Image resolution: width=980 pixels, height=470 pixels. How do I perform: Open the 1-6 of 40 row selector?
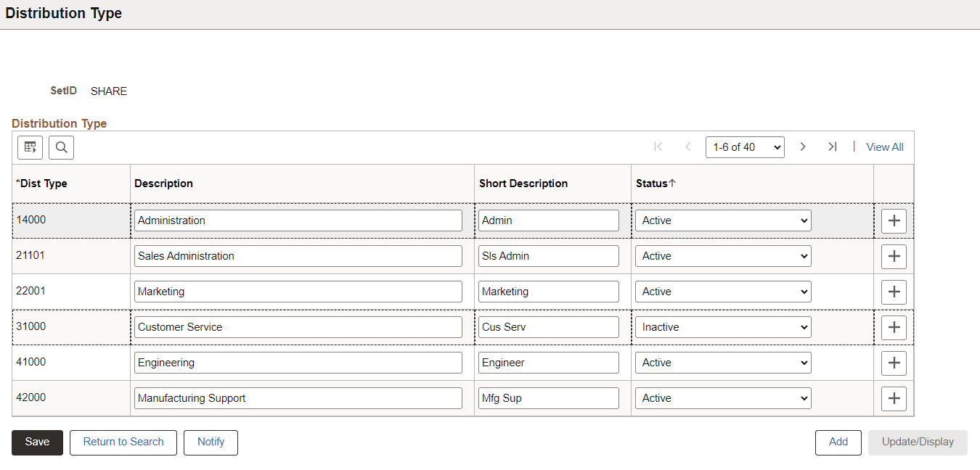(745, 147)
